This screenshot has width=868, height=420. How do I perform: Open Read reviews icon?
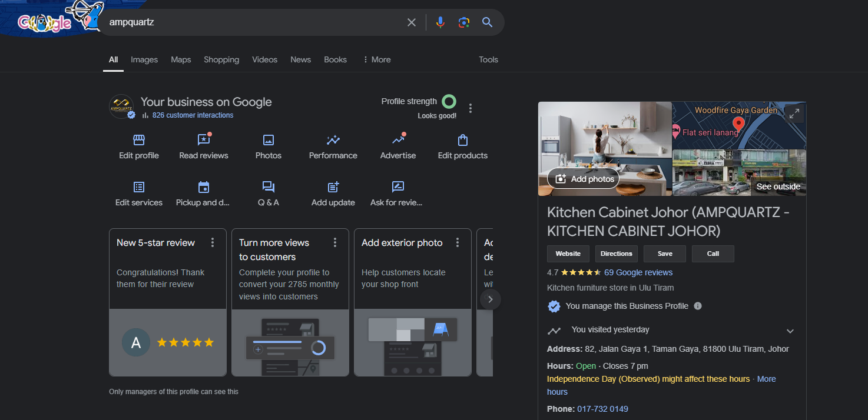204,140
